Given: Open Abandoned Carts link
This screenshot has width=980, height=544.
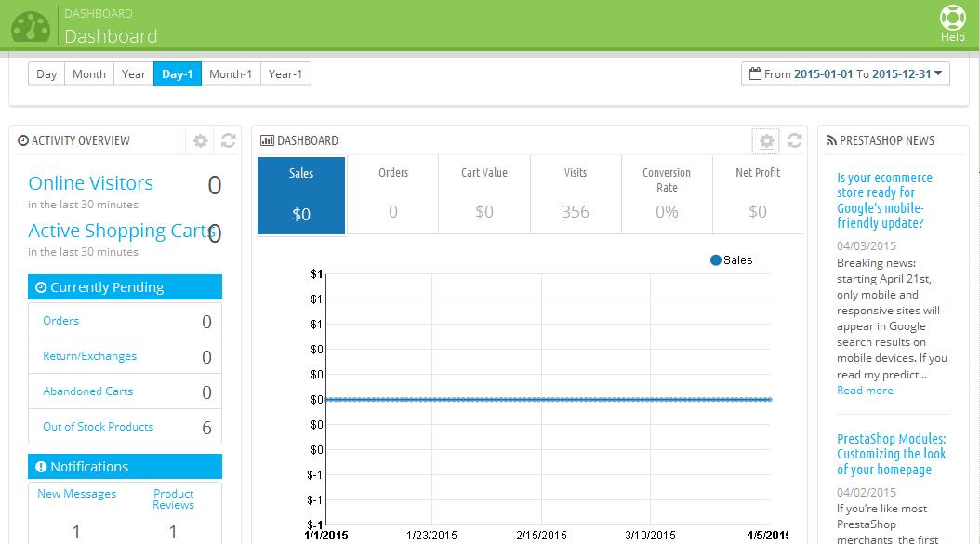Looking at the screenshot, I should (x=87, y=391).
